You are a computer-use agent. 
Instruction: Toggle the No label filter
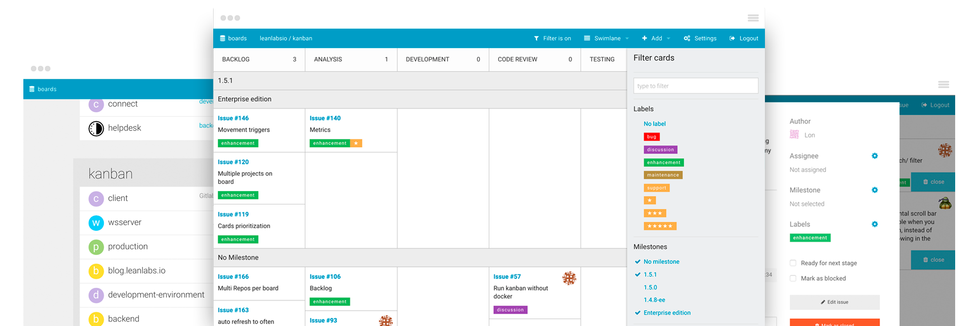(655, 124)
